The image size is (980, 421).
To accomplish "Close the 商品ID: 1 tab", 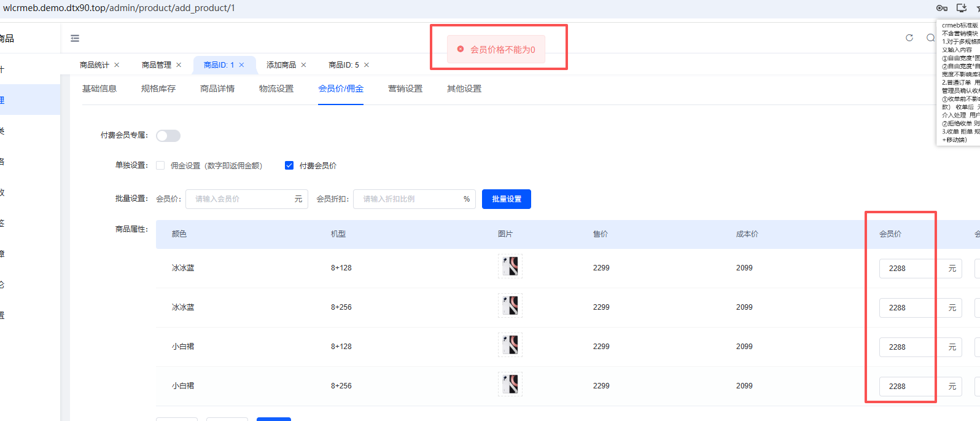I will coord(242,65).
